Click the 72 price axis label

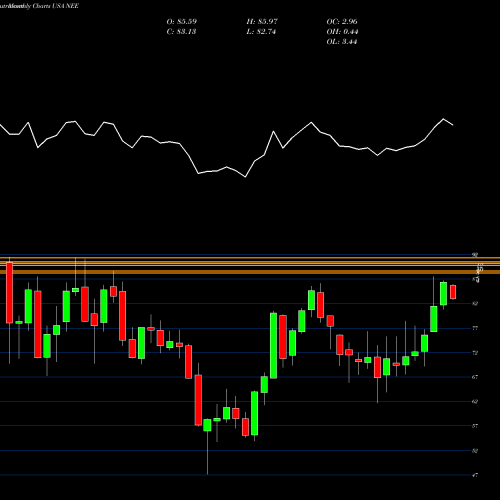point(475,353)
